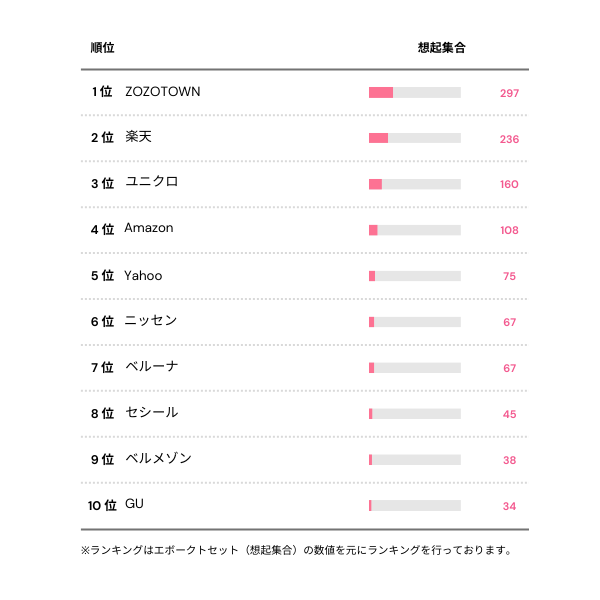Click the Yahoo score value 75

pos(509,276)
